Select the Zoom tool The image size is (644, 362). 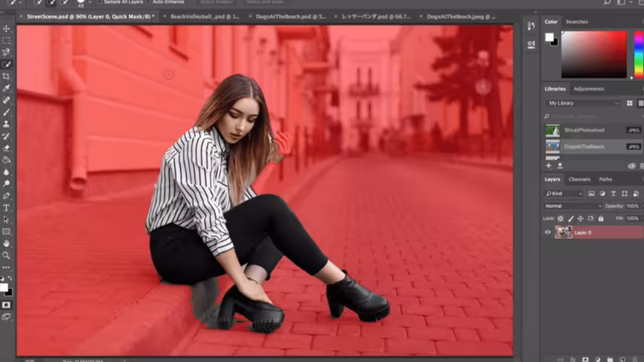(x=6, y=255)
